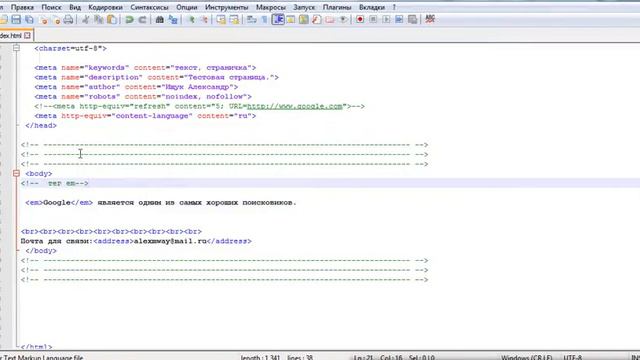
Task: Open the Вид menu
Action: pos(75,7)
